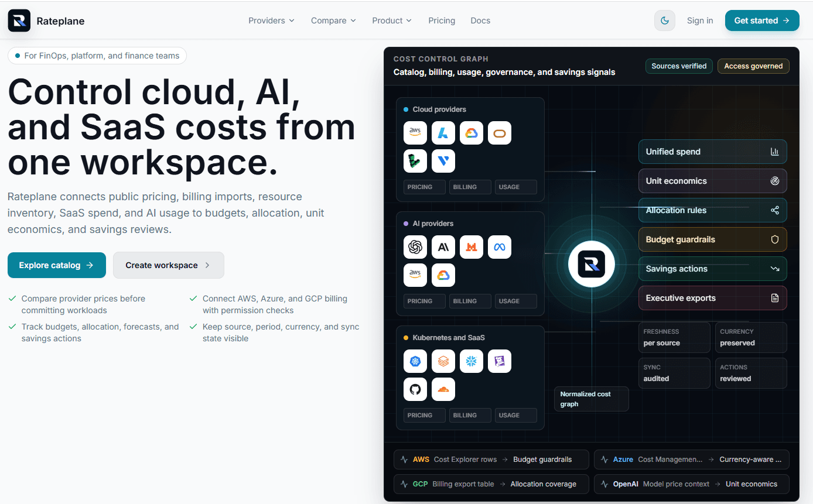
Task: Click the Azure Cost Management entry
Action: (692, 460)
